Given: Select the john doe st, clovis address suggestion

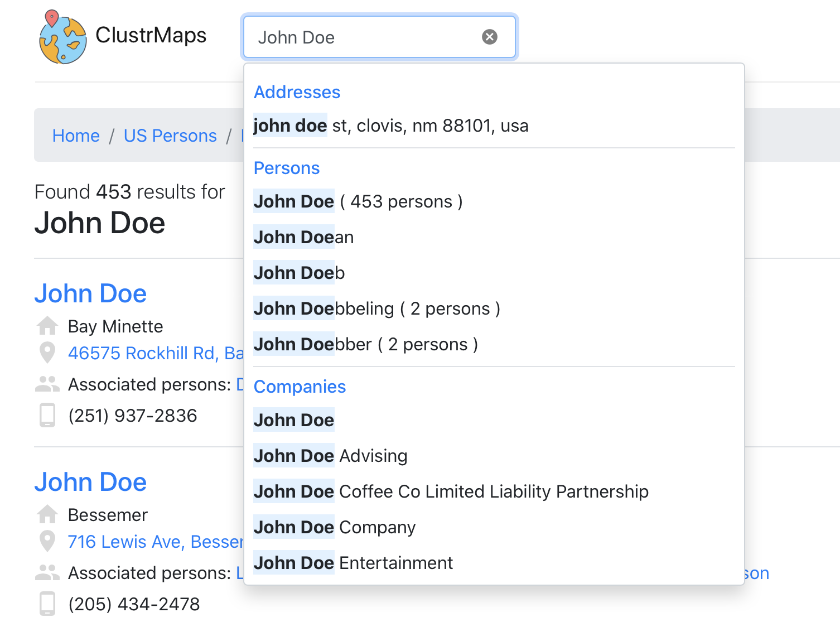Looking at the screenshot, I should pos(390,126).
